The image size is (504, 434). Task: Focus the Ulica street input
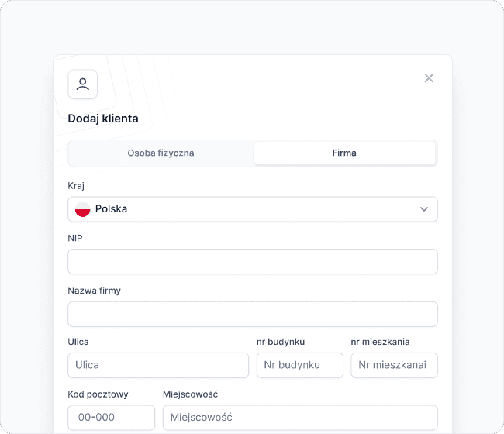pos(158,365)
